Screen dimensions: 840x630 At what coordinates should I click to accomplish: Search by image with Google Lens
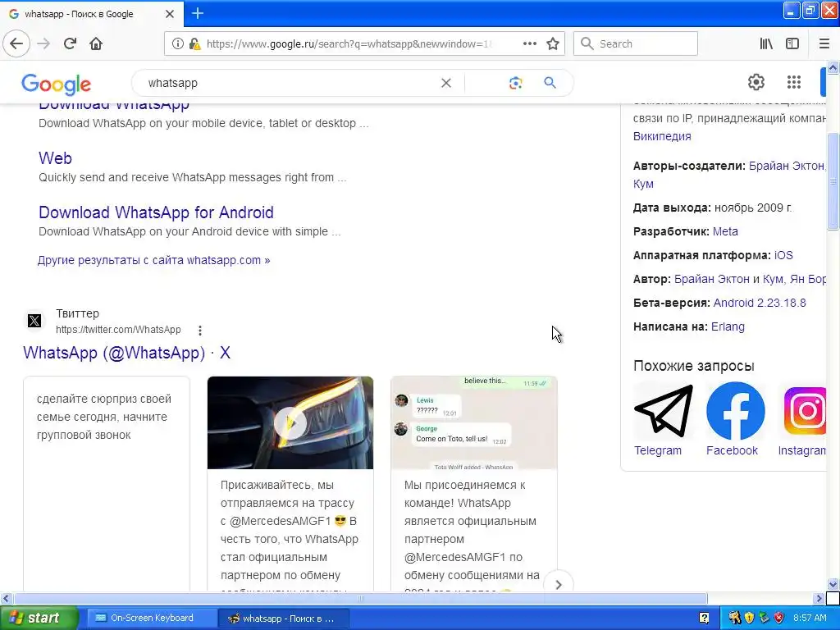click(x=515, y=83)
